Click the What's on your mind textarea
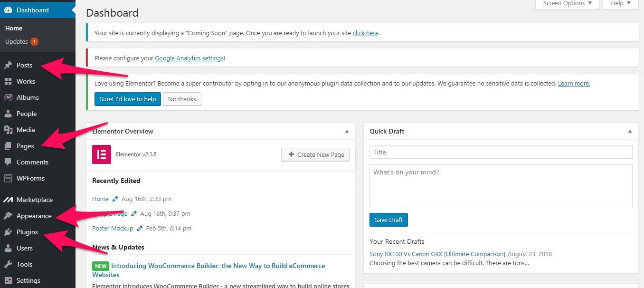Image resolution: width=644 pixels, height=288 pixels. click(501, 186)
